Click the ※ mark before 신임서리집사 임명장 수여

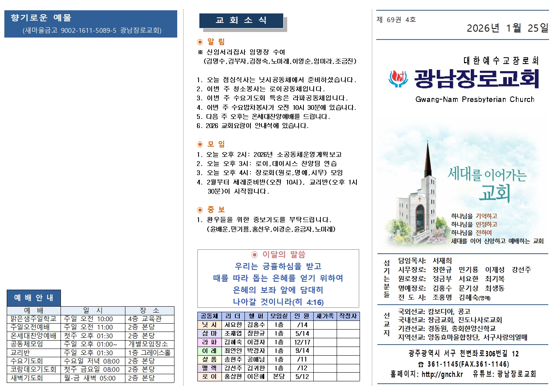[x=200, y=52]
